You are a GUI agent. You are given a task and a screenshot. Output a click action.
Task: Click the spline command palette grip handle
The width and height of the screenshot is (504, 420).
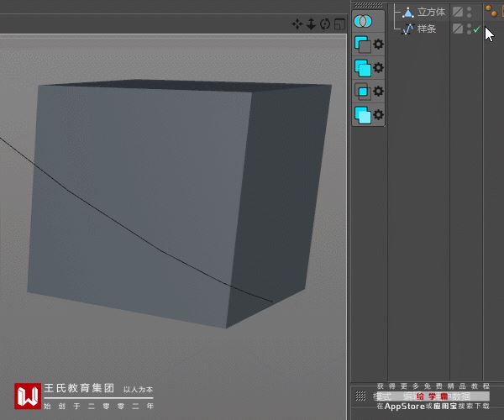click(369, 6)
